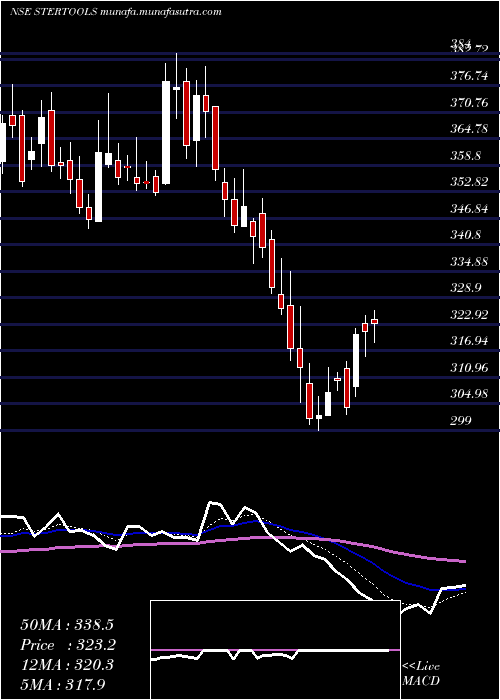Select the 340.8 price level label
The image size is (500, 700).
click(x=466, y=235)
